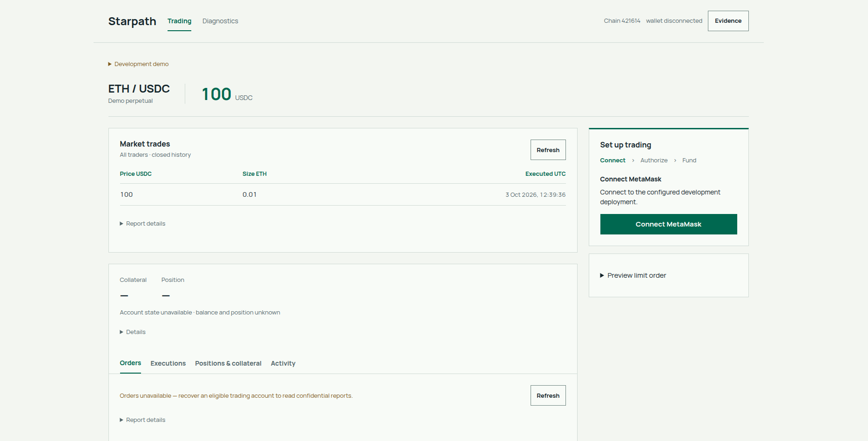Expand the Details section under account state
The height and width of the screenshot is (441, 868).
point(133,332)
